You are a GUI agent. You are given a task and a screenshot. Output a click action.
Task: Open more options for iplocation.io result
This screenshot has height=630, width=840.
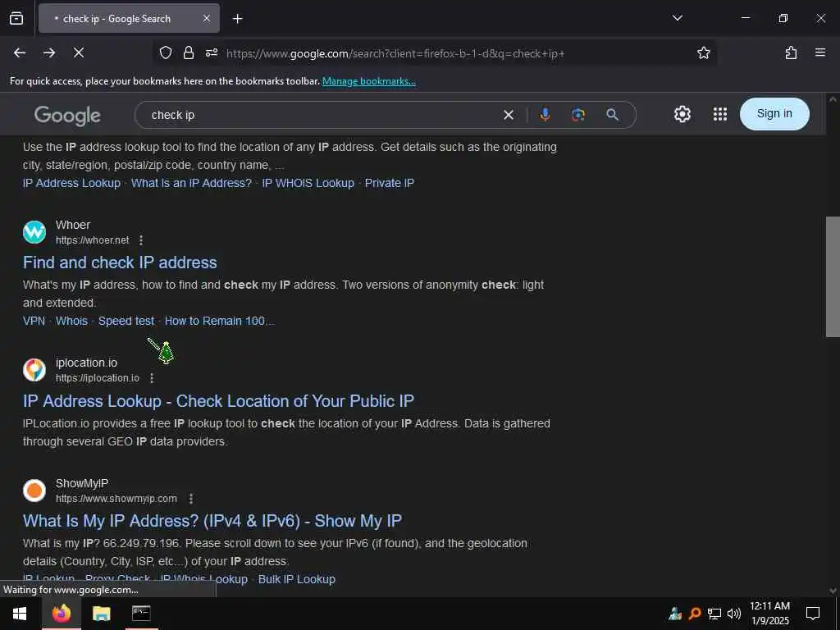coord(152,378)
